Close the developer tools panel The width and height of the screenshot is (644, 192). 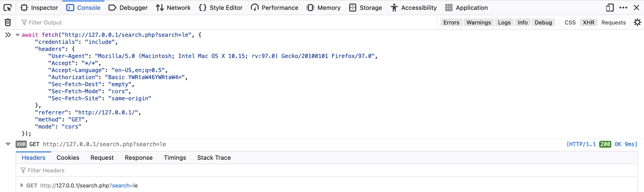[636, 8]
